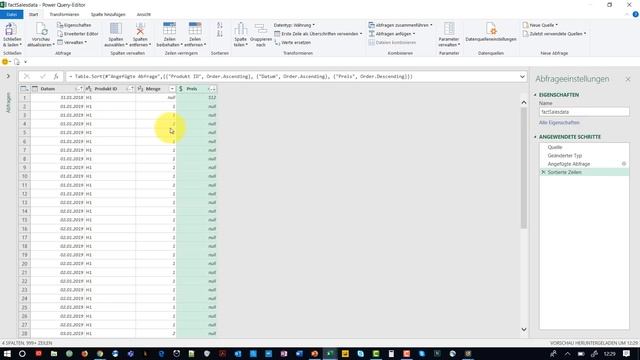Open the Verwalten dropdown
This screenshot has height=360, width=640.
[x=72, y=42]
